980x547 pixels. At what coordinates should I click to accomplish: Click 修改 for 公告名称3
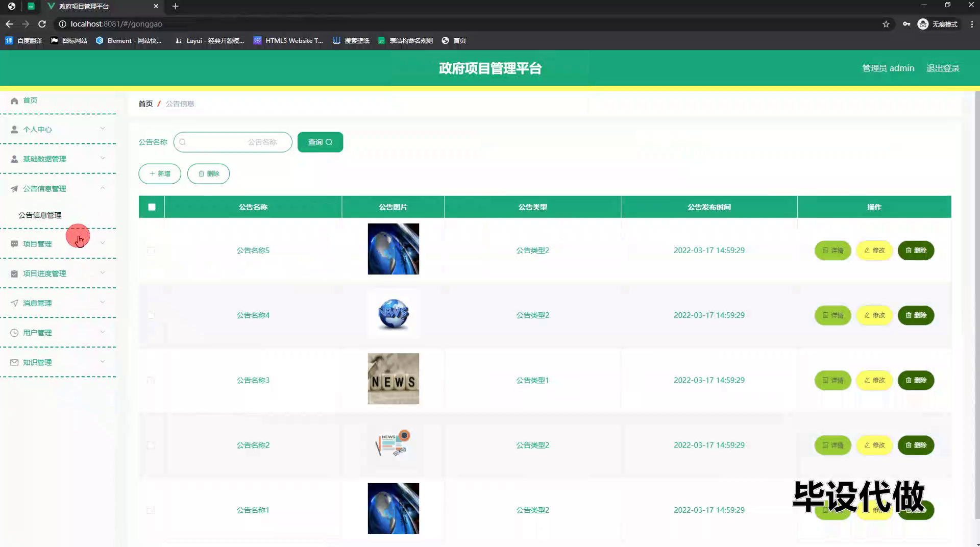point(874,380)
